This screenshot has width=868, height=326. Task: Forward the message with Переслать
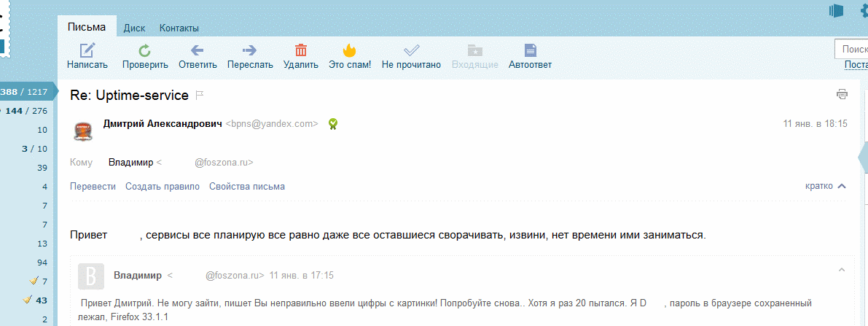250,51
